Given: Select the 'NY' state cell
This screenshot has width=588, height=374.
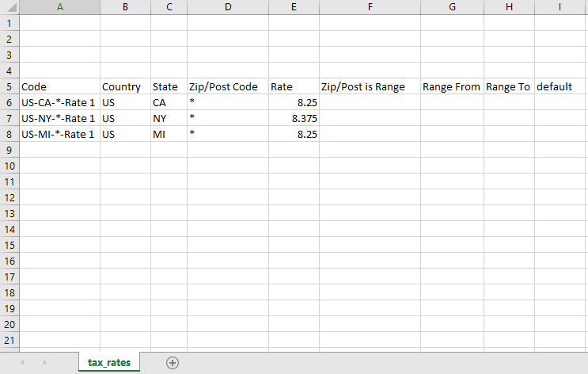Looking at the screenshot, I should pyautogui.click(x=169, y=119).
